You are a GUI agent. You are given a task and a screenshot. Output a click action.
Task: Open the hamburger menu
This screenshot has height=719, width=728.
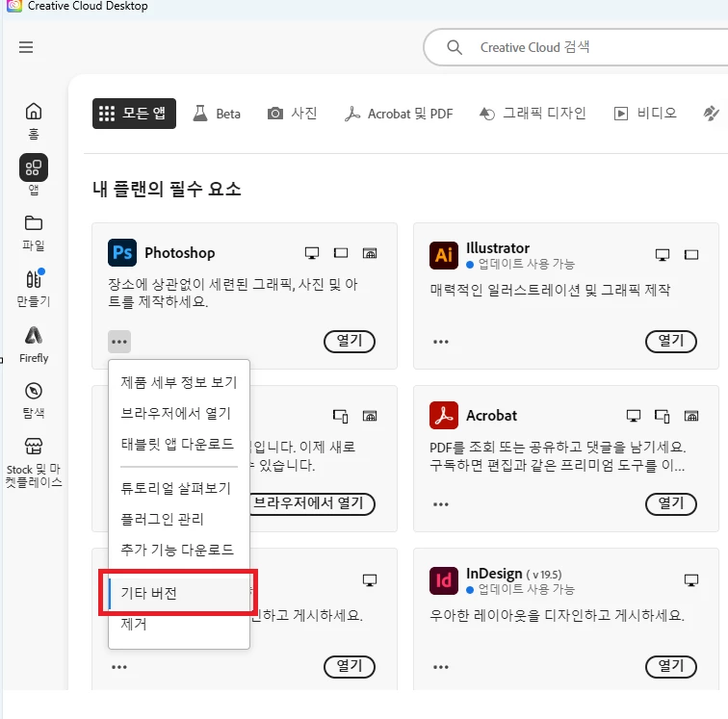tap(26, 47)
